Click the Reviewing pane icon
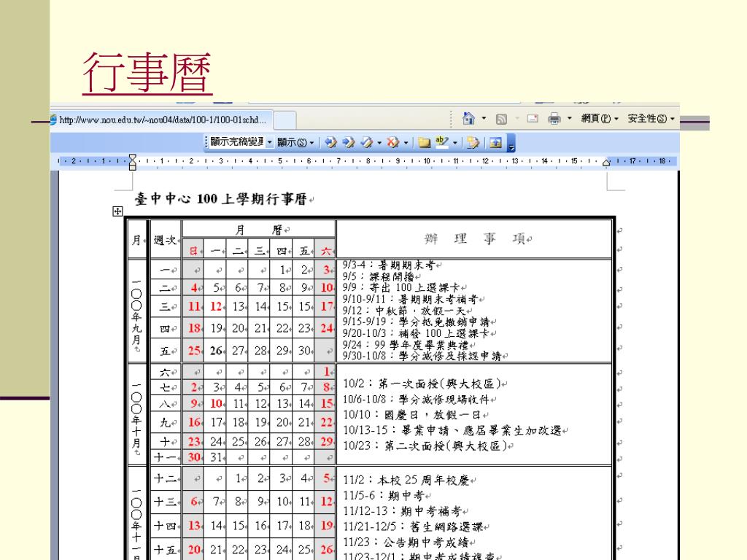747x560 pixels. tap(495, 142)
